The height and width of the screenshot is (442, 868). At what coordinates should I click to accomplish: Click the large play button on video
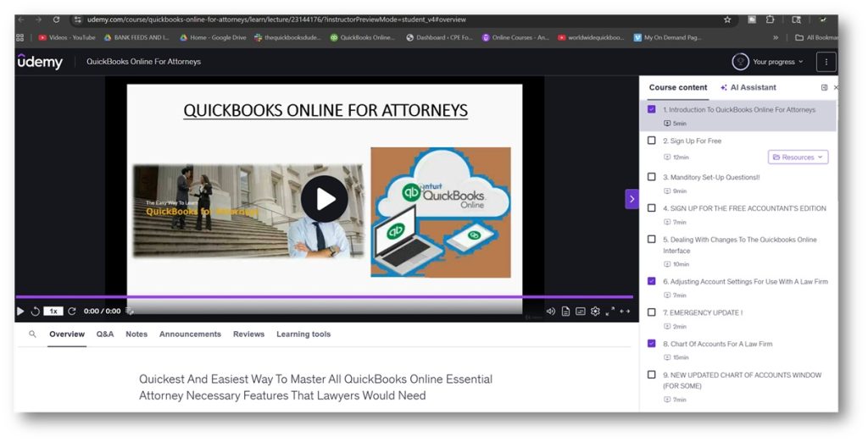tap(324, 199)
